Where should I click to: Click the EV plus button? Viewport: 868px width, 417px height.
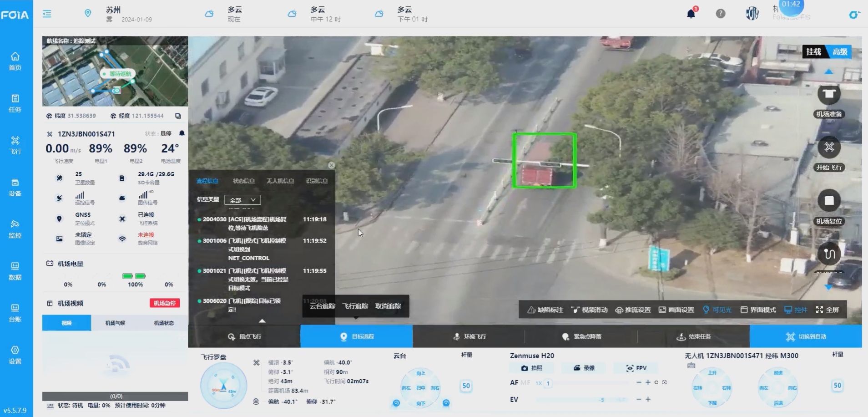click(648, 399)
